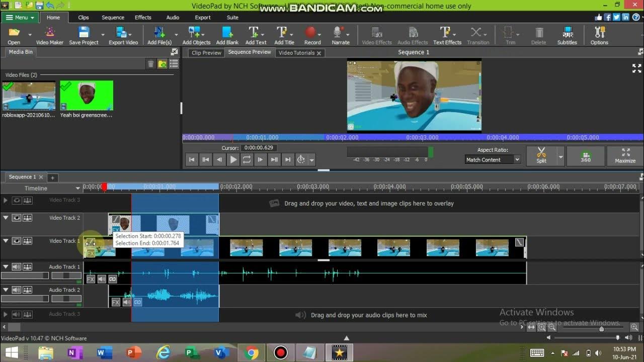Switch Media Bin to list view icon

tap(174, 64)
